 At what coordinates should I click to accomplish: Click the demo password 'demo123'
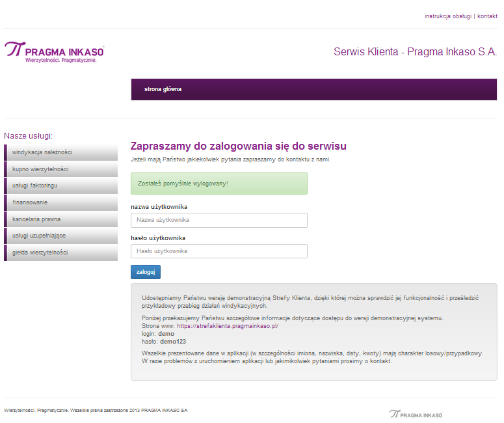[173, 341]
